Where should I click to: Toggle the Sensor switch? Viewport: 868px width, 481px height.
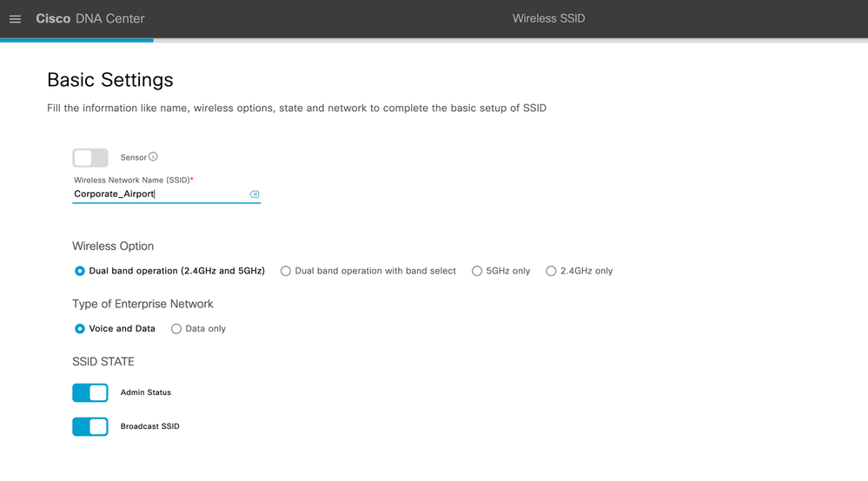click(90, 157)
